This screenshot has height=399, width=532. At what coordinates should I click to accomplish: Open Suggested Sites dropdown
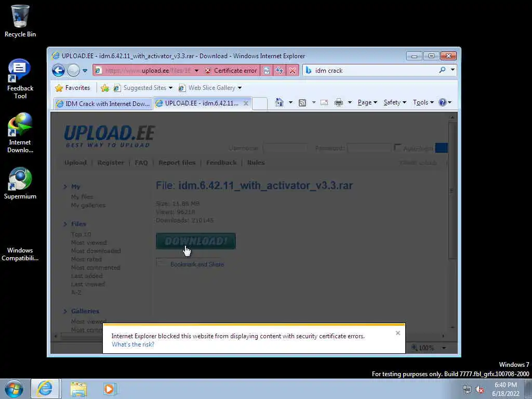click(143, 88)
